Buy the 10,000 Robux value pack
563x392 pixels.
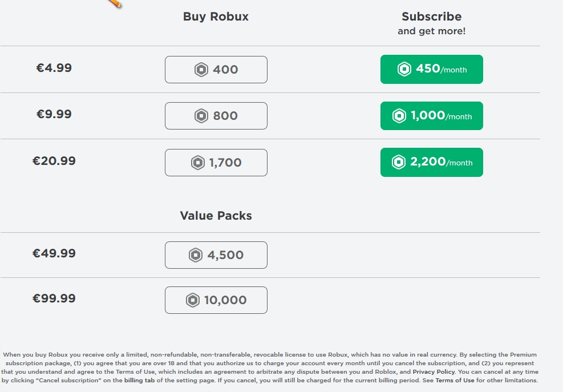(x=216, y=300)
